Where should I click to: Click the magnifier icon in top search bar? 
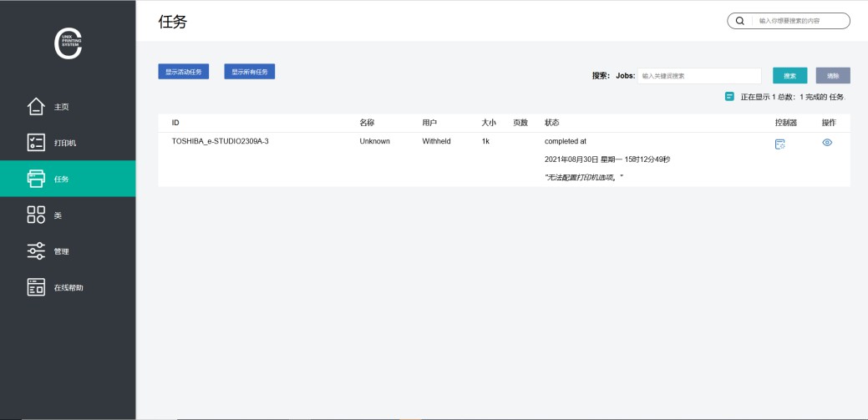[739, 21]
